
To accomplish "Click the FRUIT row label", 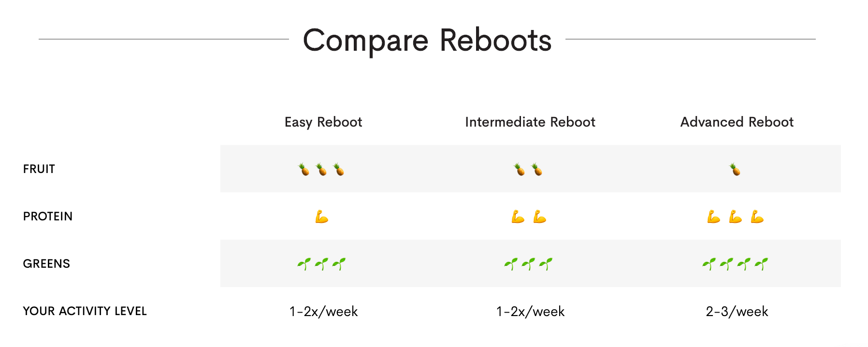I will click(x=39, y=169).
